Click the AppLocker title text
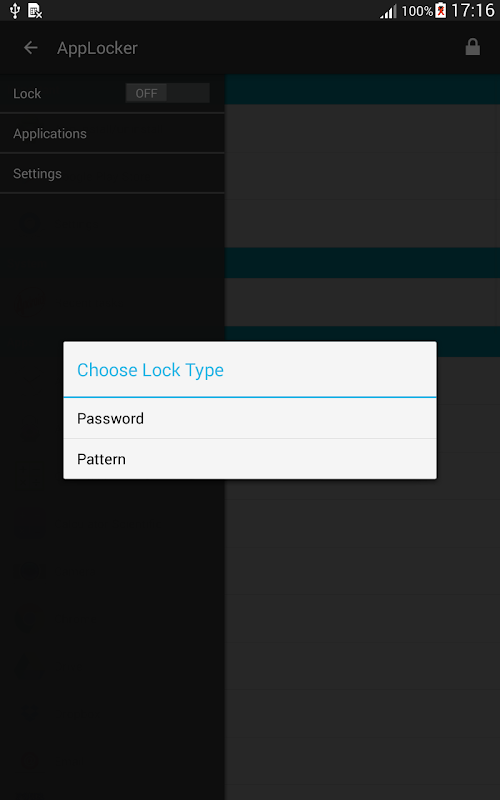 [97, 48]
